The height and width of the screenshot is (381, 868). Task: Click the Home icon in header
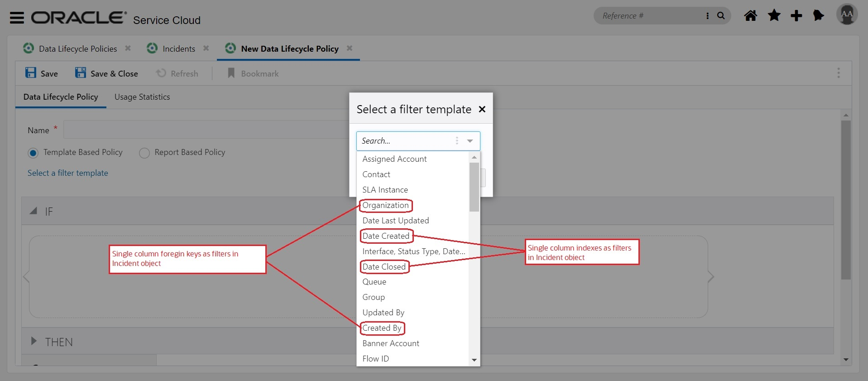coord(750,16)
